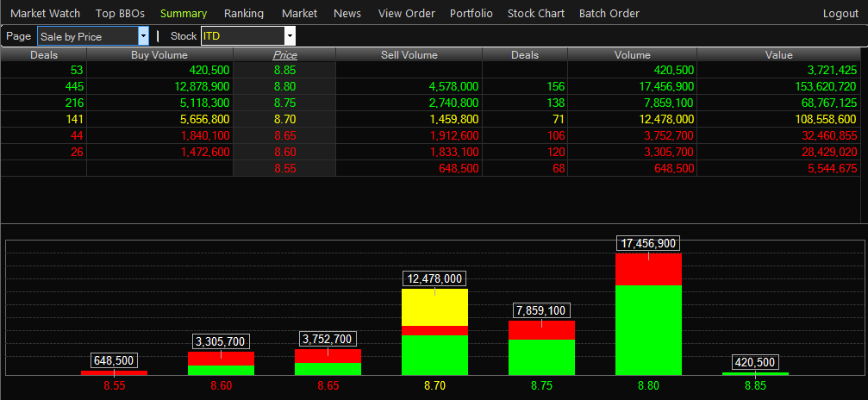Screen dimensions: 868x400
Task: Click the ITD stock input field
Action: 241,36
